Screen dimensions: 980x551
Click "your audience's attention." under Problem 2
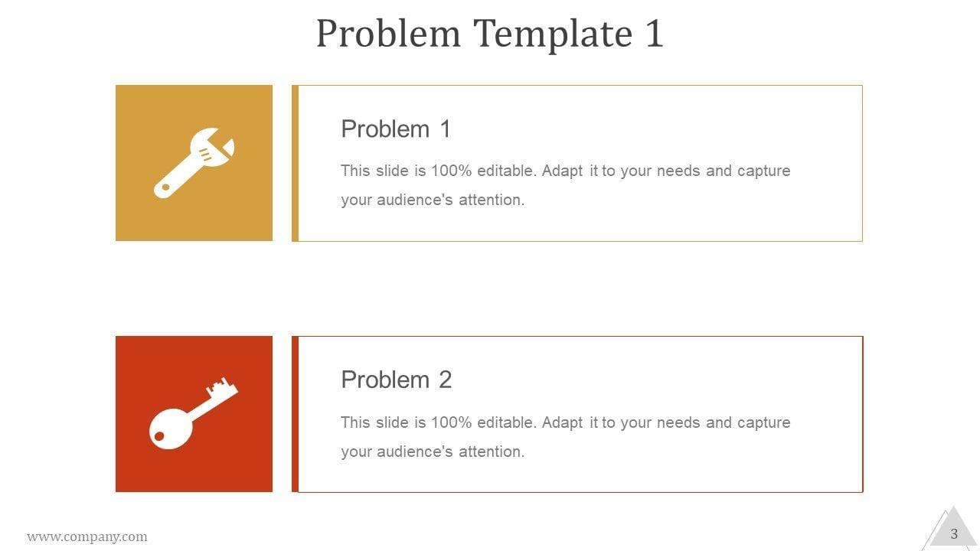pyautogui.click(x=433, y=452)
